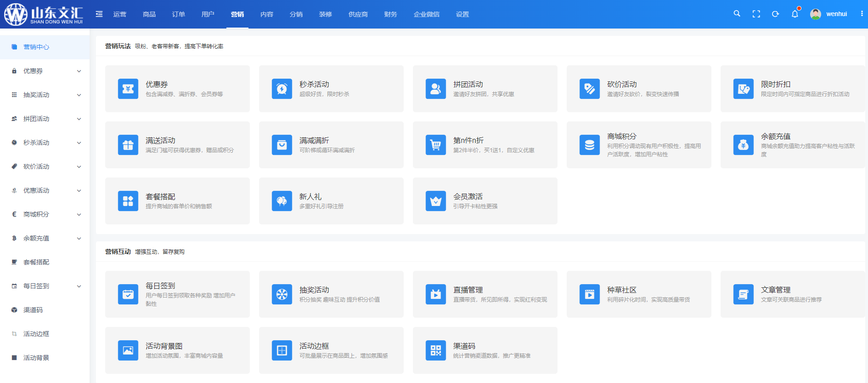This screenshot has height=383, width=868.
Task: Expand 每日签到 sidebar submenu chevron
Action: point(79,286)
